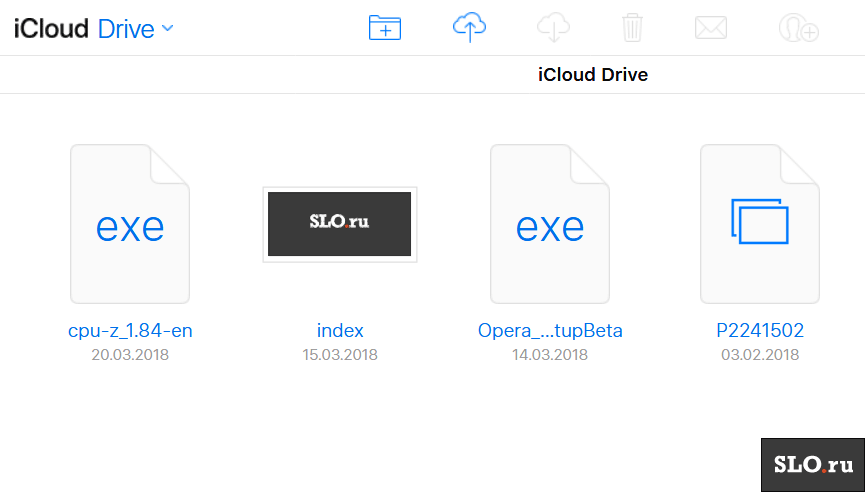Viewport: 865px width, 492px height.
Task: Click the envelope email file icon
Action: point(711,28)
